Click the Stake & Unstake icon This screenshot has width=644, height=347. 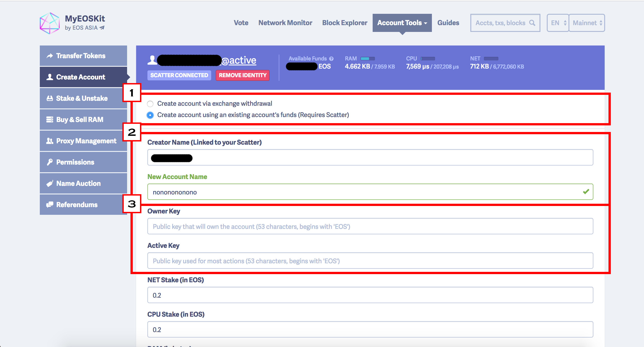[50, 98]
